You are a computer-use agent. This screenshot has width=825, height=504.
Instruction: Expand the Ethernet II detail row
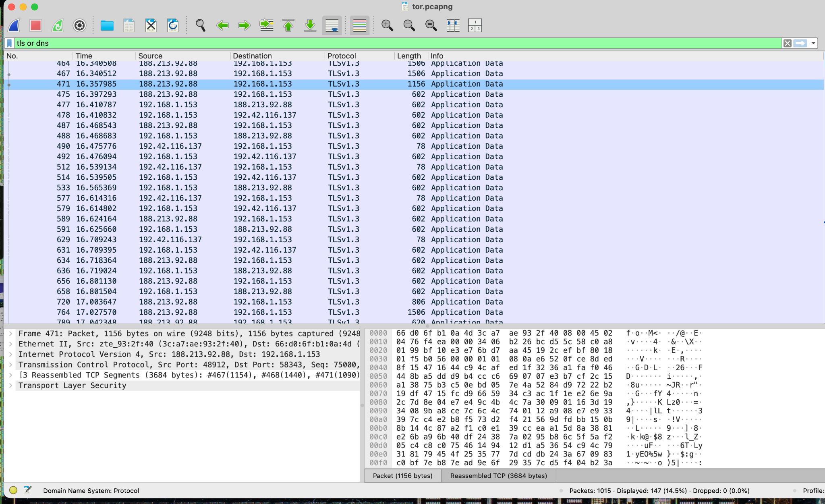[x=10, y=344]
